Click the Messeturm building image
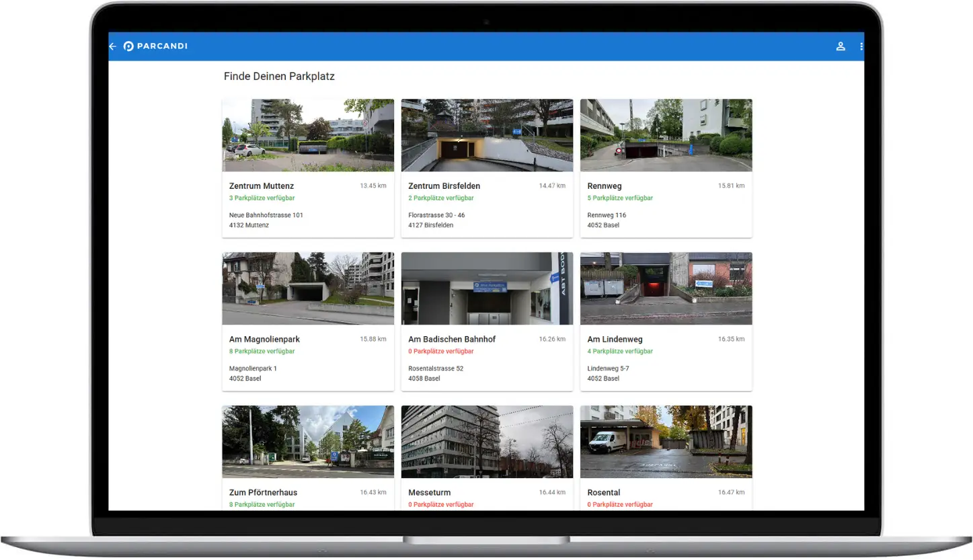Image resolution: width=973 pixels, height=560 pixels. [x=487, y=442]
